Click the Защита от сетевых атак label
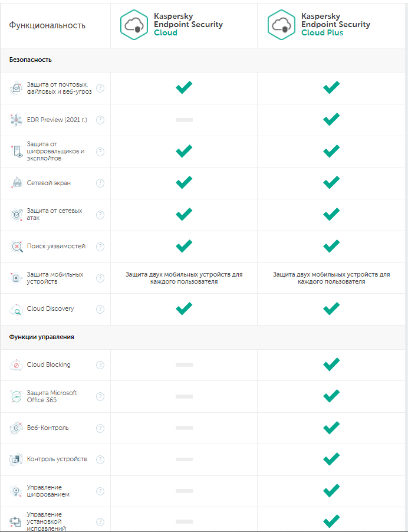408x532 pixels. pos(54,215)
